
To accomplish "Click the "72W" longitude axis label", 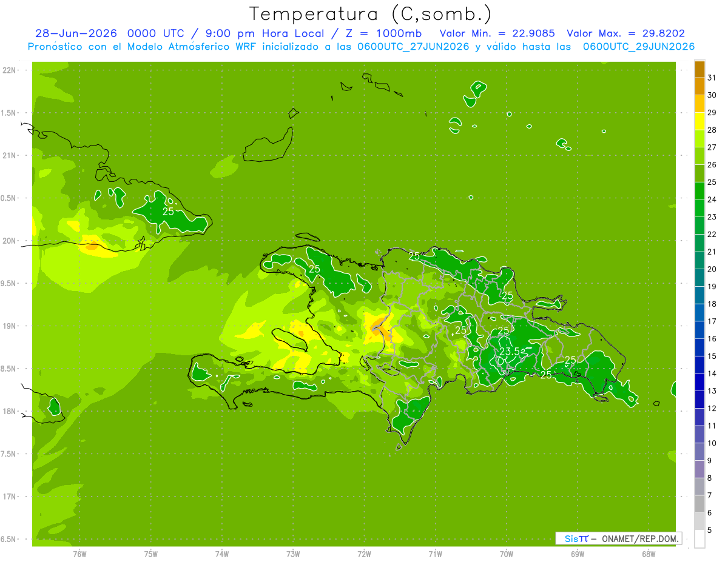I will click(x=364, y=554).
